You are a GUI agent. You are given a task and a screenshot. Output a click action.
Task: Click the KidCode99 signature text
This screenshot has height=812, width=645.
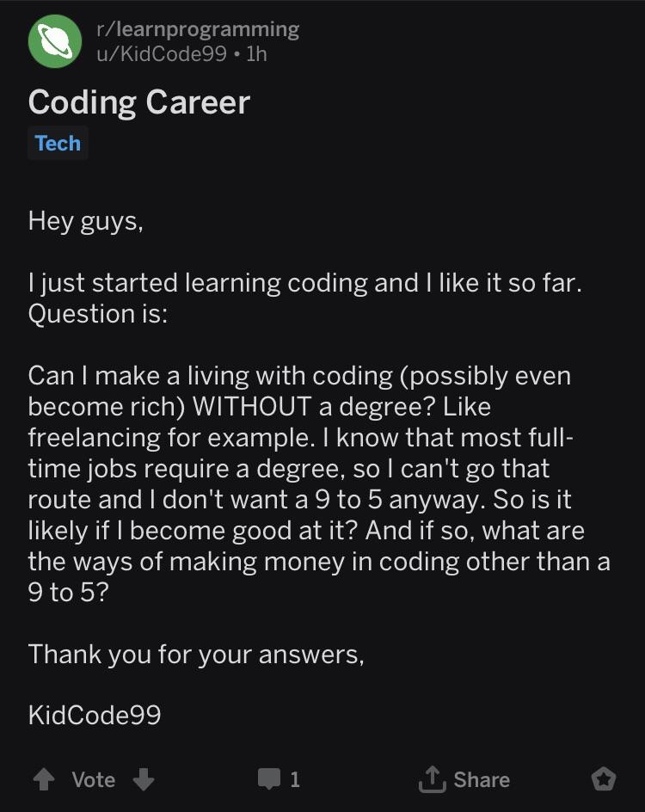95,715
